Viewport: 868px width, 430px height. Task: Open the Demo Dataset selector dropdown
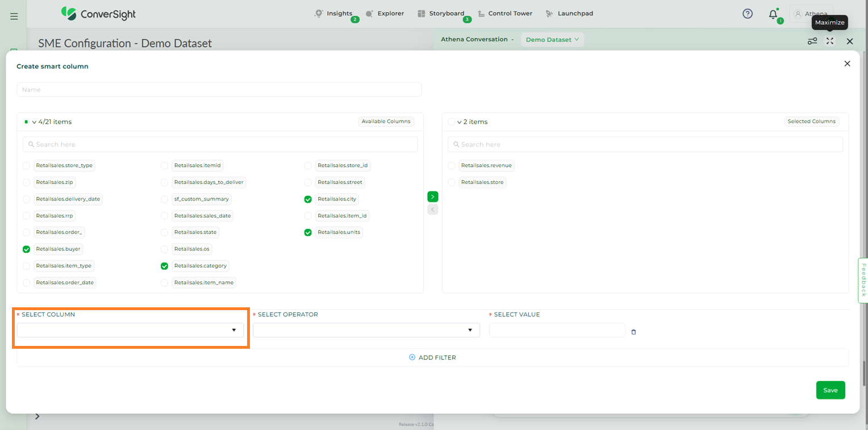(x=552, y=40)
